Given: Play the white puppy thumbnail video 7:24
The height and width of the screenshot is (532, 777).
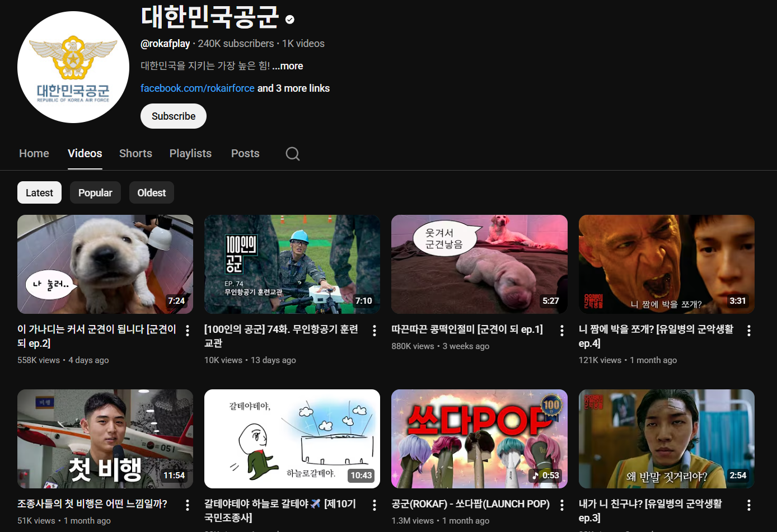Looking at the screenshot, I should coord(105,265).
